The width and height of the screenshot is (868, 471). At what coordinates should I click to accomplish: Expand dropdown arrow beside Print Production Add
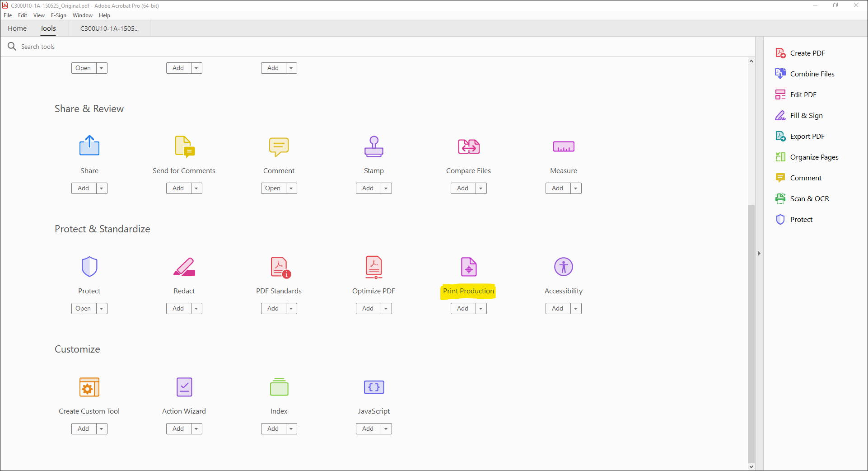(481, 308)
